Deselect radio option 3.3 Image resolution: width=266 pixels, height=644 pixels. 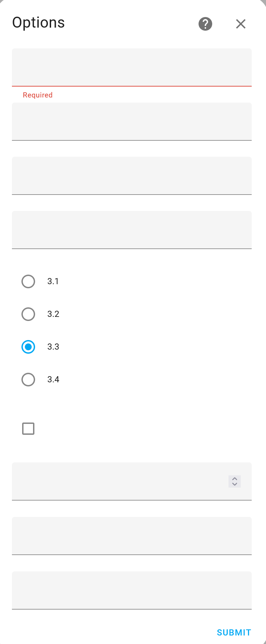28,347
